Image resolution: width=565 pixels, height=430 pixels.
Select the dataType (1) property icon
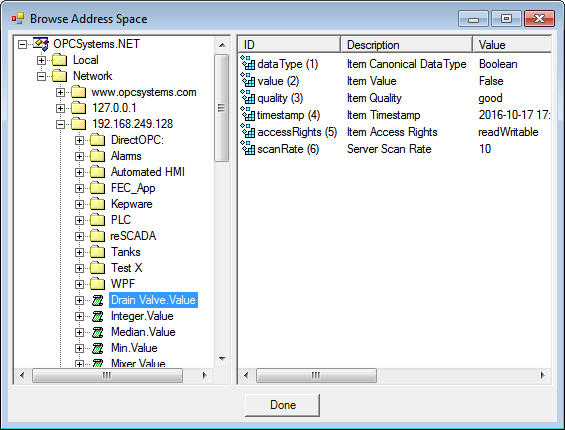point(248,63)
